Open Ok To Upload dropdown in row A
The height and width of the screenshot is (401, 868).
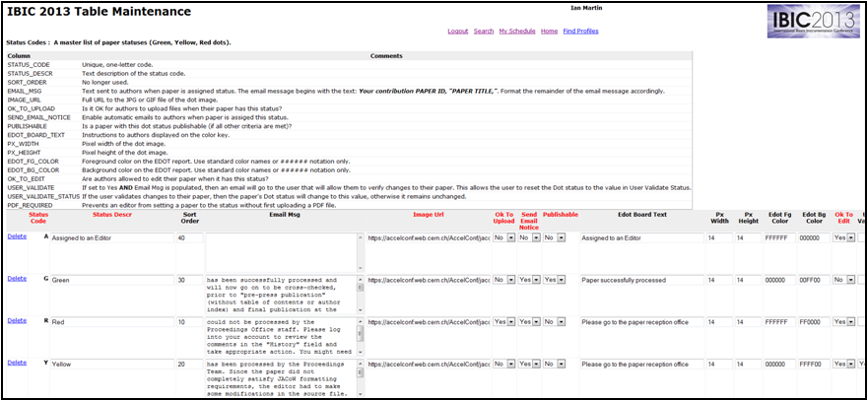click(x=503, y=238)
